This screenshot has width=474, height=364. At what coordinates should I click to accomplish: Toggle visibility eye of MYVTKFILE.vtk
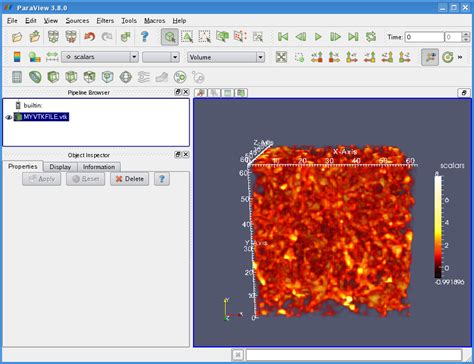[x=9, y=117]
